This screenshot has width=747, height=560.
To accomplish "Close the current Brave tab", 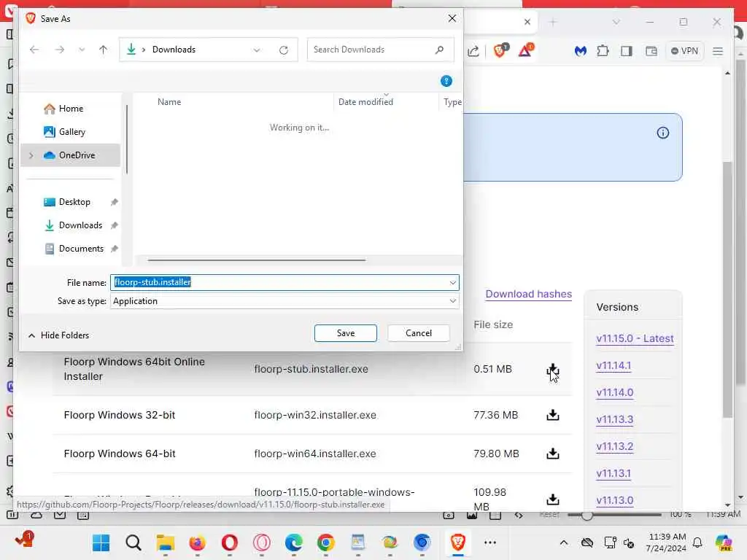I will (x=527, y=22).
